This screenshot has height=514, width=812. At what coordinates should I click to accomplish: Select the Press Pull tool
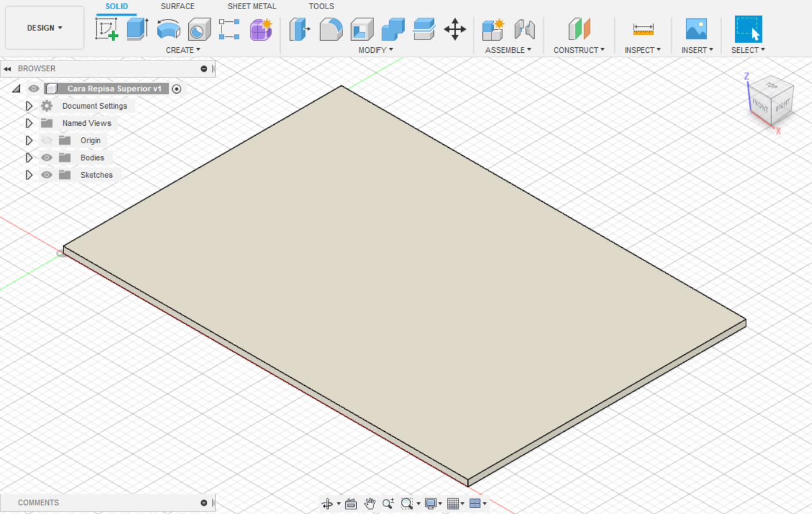[x=300, y=29]
